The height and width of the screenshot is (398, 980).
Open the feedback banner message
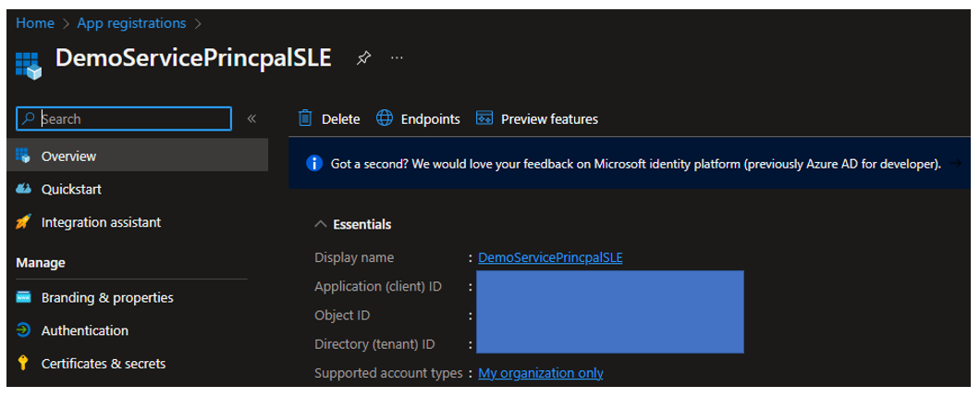click(x=636, y=164)
